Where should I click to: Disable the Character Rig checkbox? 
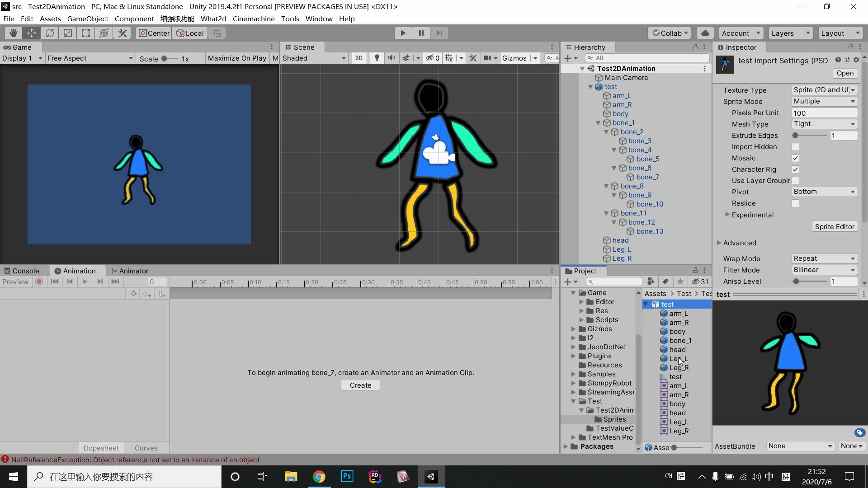point(796,169)
